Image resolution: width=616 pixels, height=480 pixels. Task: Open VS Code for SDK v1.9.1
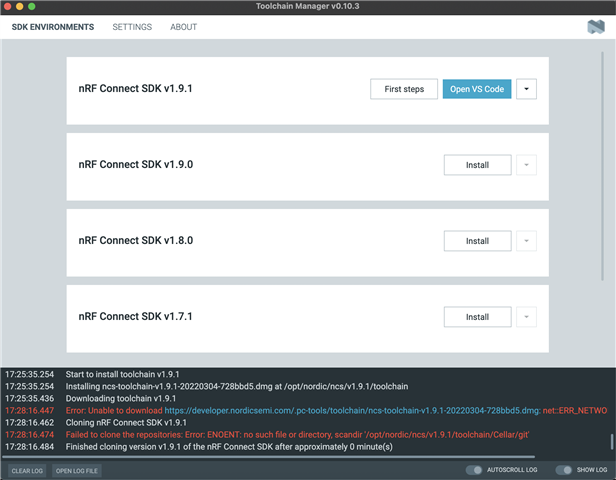pyautogui.click(x=477, y=89)
